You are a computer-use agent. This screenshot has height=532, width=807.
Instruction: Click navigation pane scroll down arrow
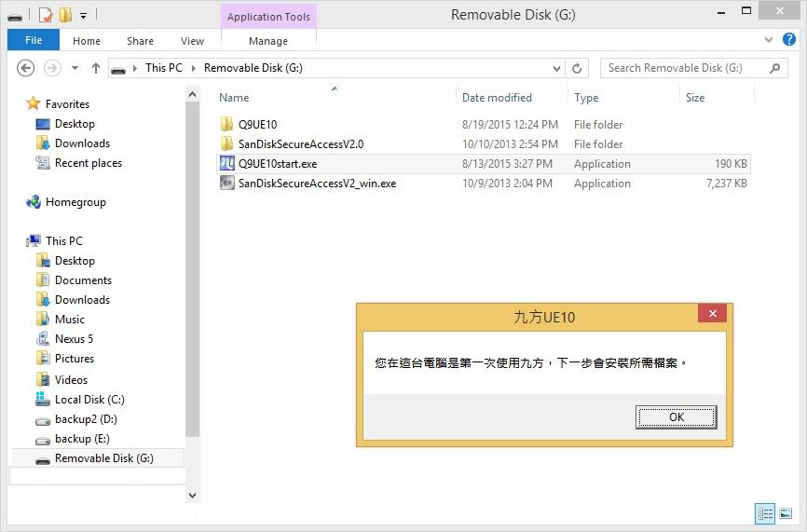(x=192, y=496)
